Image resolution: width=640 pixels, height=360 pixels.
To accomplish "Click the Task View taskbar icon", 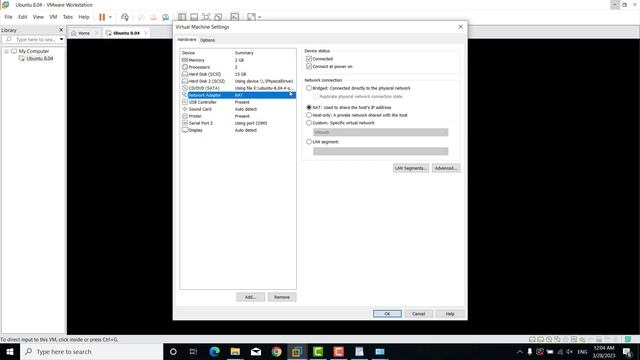I will click(x=193, y=351).
